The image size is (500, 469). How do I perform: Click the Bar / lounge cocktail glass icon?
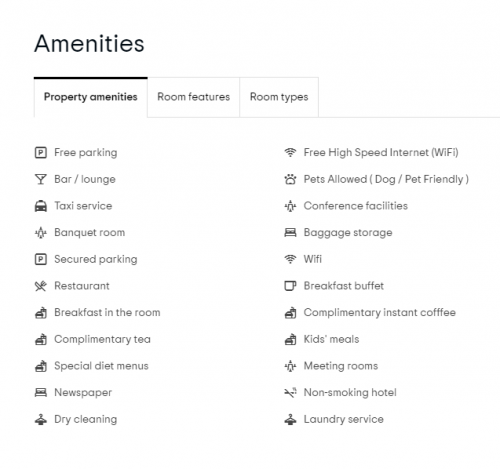(41, 179)
